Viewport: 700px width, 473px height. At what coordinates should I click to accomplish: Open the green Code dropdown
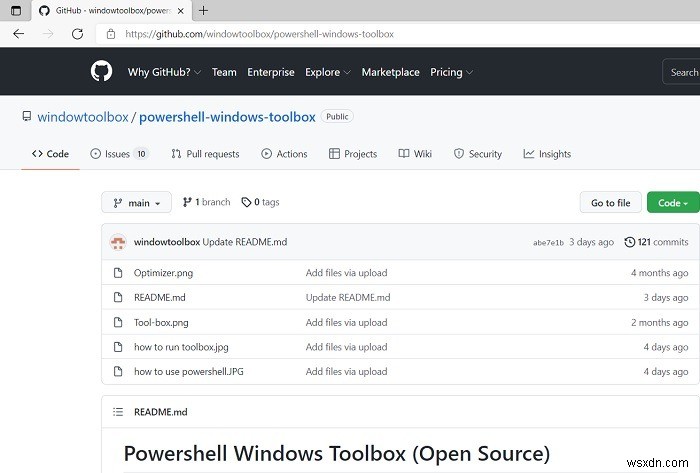pyautogui.click(x=672, y=203)
